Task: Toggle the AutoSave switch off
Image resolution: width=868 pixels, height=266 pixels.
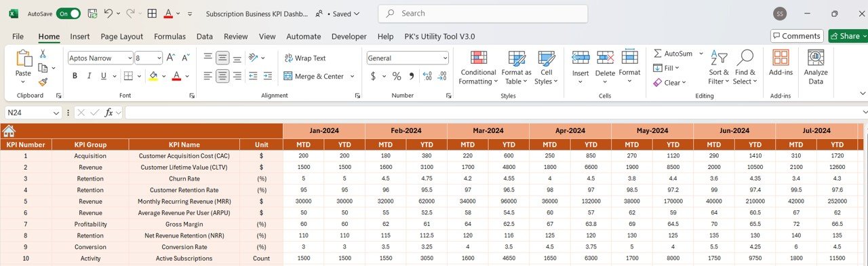Action: point(68,14)
